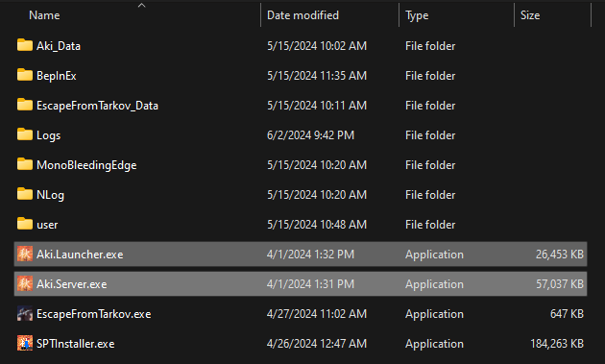
Task: Select the user folder icon
Action: click(x=25, y=224)
